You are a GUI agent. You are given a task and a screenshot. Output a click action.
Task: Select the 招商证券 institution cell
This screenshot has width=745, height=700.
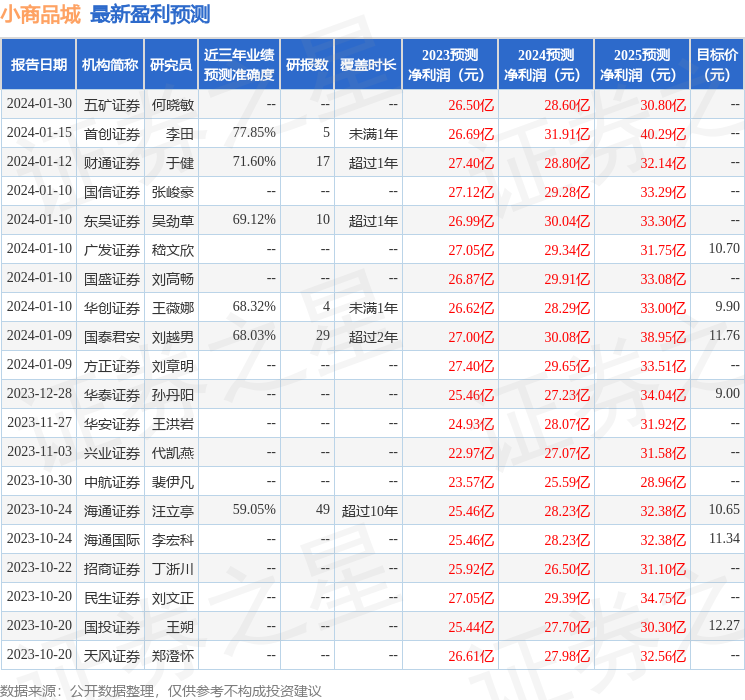(x=112, y=569)
